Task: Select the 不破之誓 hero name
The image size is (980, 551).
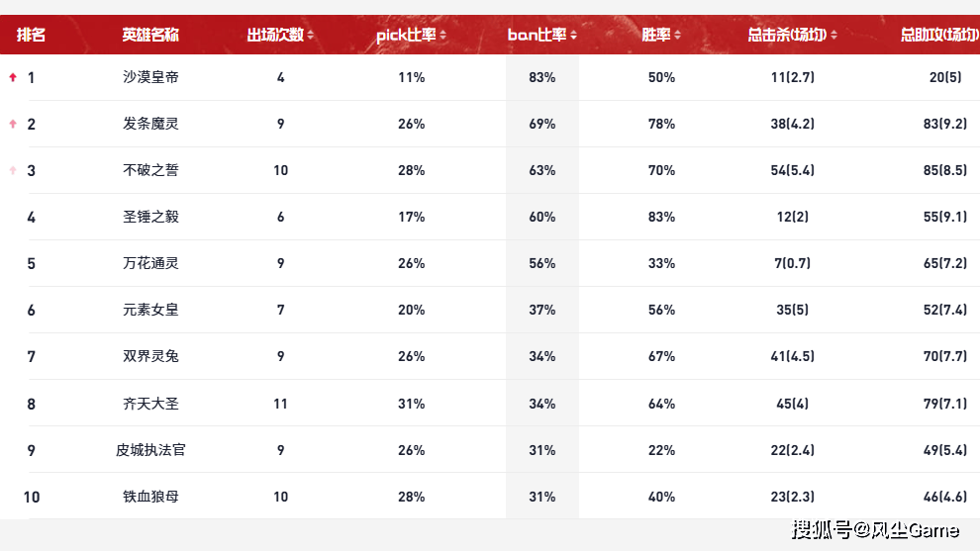Action: [150, 170]
